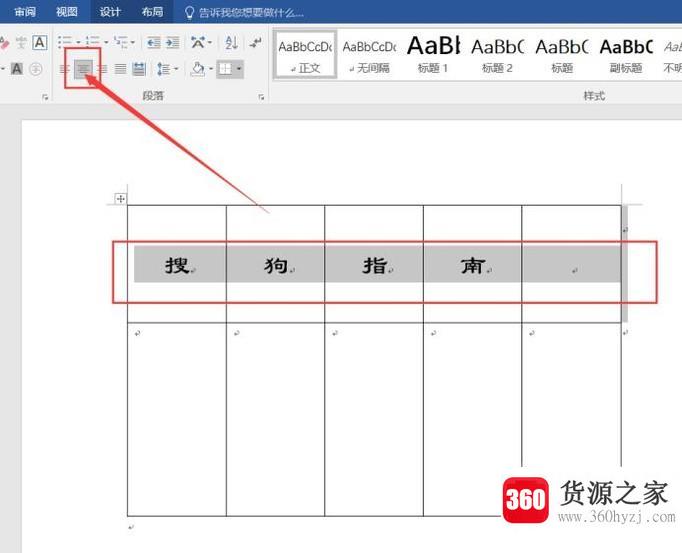The image size is (682, 553).
Task: Click the borders icon
Action: (225, 69)
